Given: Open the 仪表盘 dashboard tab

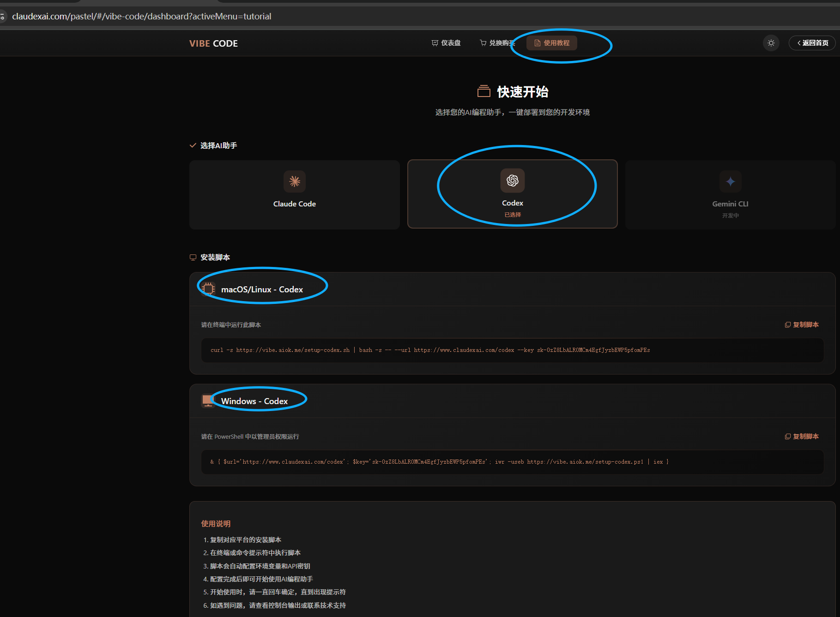Looking at the screenshot, I should coord(446,43).
